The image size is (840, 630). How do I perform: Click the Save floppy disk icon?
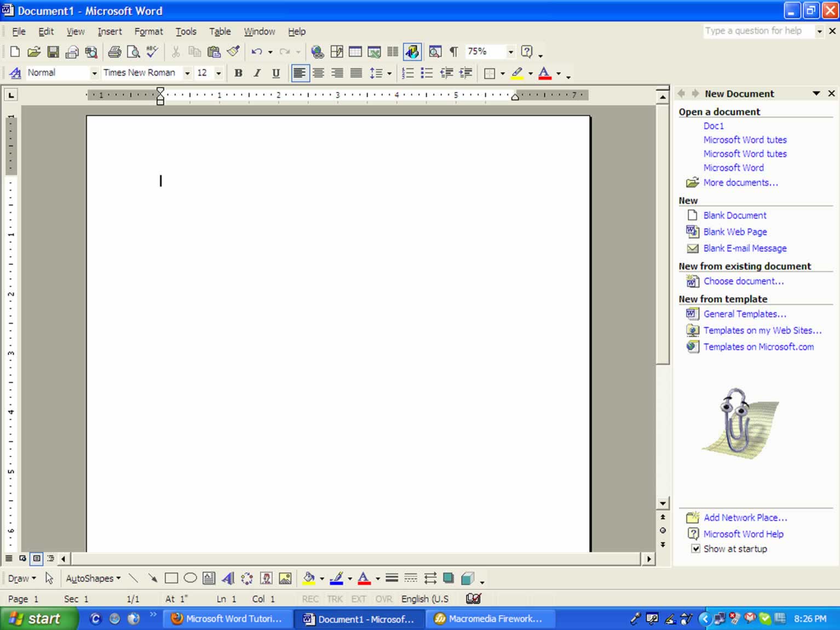click(53, 52)
